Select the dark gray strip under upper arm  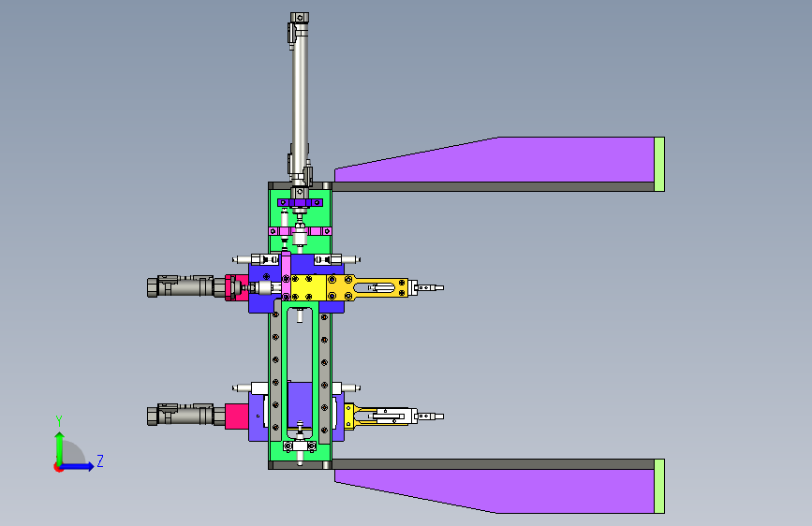click(493, 187)
